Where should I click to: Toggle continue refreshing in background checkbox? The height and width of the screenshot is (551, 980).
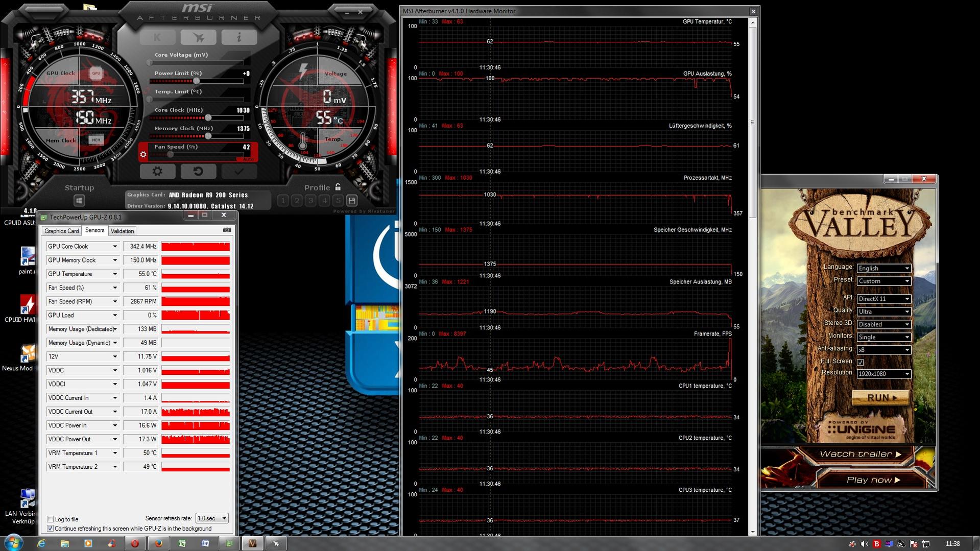(51, 528)
